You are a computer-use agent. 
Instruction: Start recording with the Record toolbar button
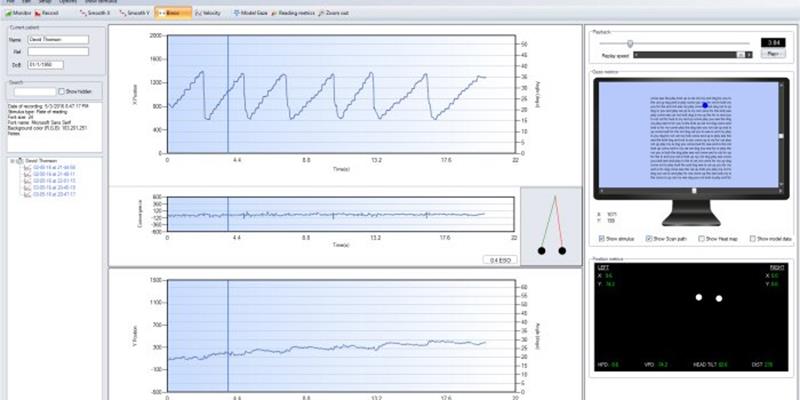(46, 13)
